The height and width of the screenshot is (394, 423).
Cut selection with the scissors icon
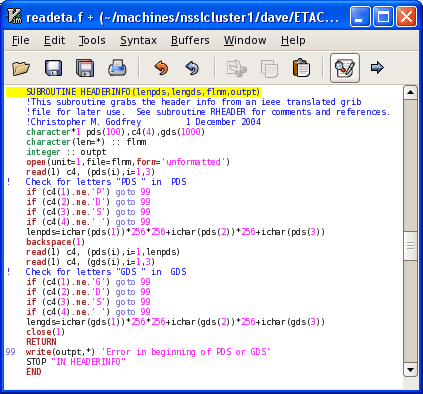[236, 68]
